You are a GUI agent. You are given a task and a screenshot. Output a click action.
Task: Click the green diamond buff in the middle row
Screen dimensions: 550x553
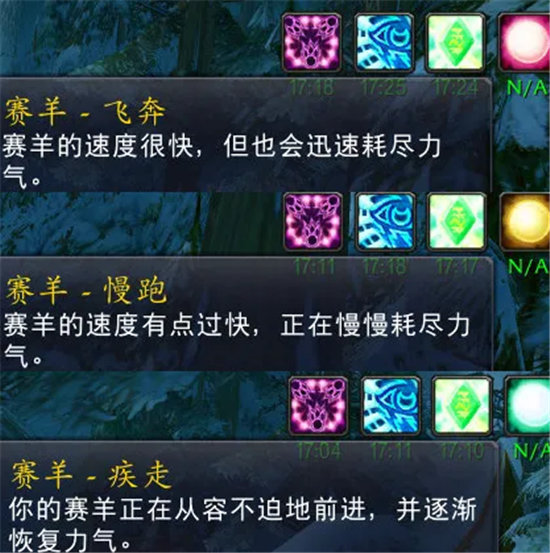457,222
